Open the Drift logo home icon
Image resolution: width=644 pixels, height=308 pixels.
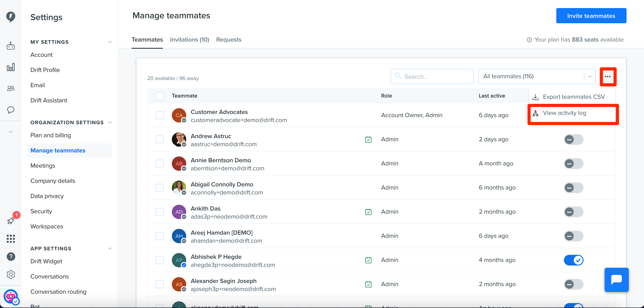coord(11,17)
